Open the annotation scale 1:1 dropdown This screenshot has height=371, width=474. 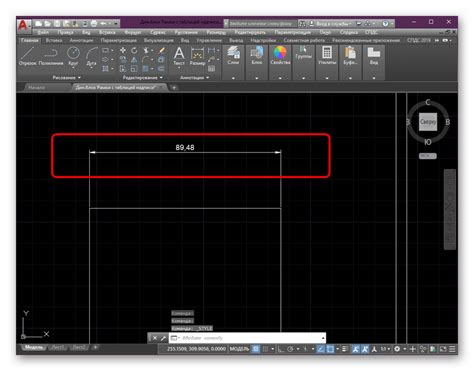pyautogui.click(x=385, y=349)
